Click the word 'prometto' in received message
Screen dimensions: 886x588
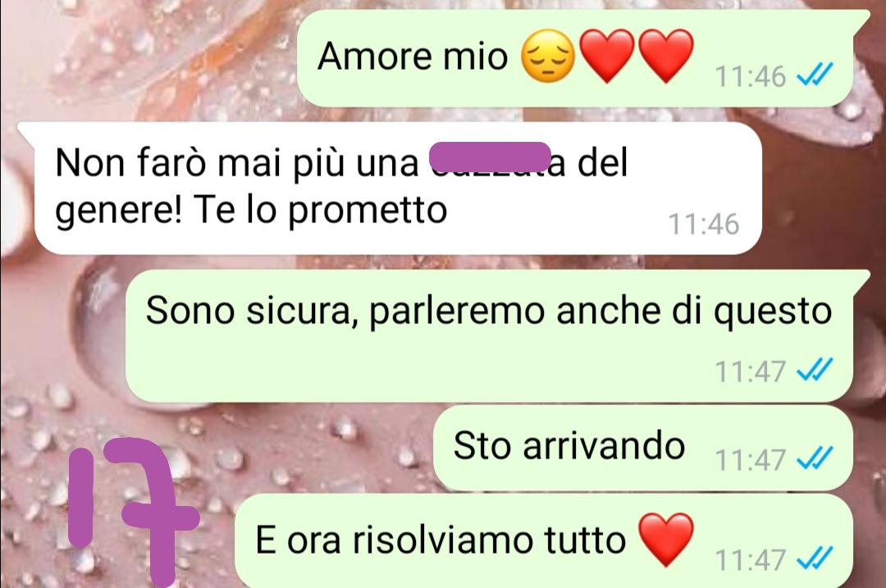click(368, 212)
